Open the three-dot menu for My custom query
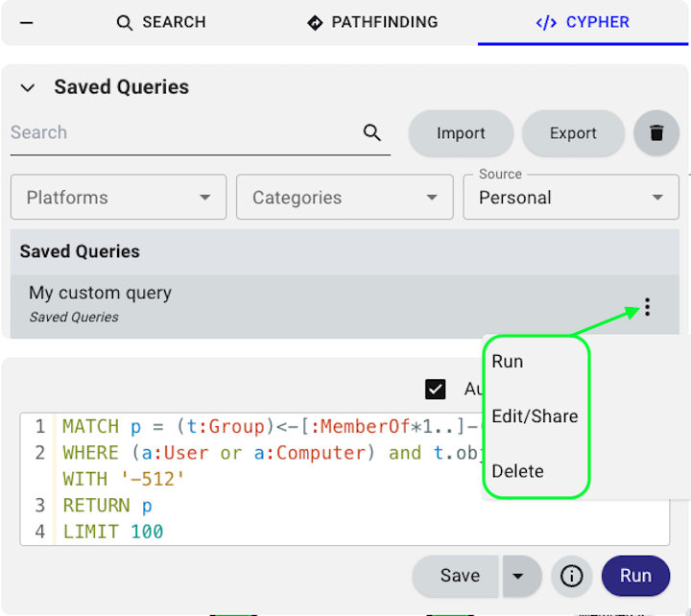The height and width of the screenshot is (616, 691). (647, 307)
